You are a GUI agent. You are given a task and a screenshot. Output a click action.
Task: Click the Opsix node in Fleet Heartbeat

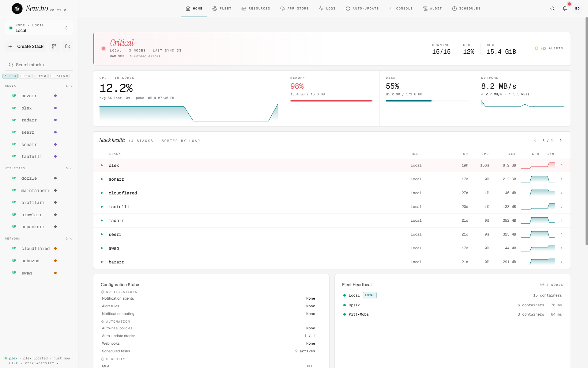452,305
